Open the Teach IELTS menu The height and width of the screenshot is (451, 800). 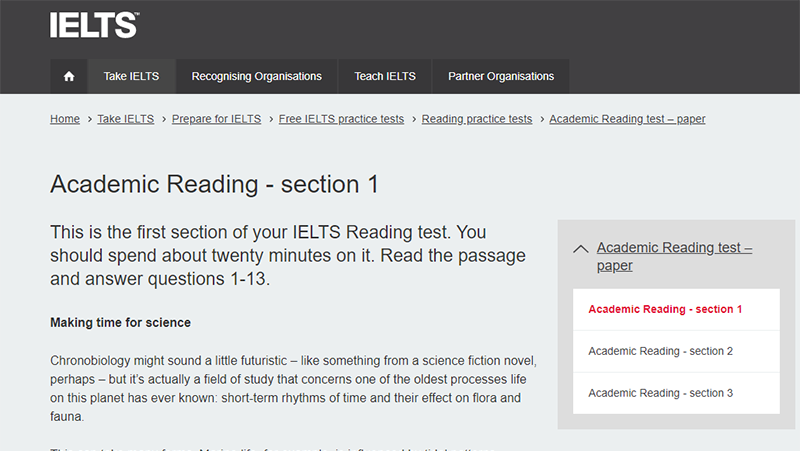(385, 76)
